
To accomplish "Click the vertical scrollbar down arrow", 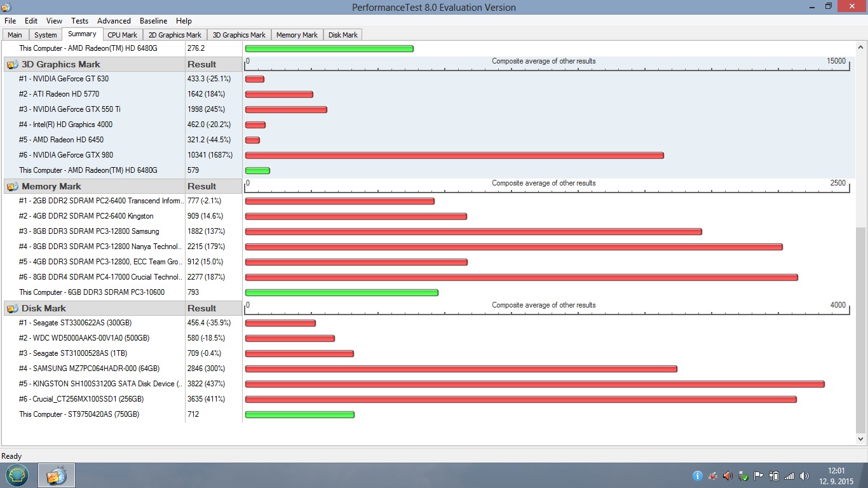I will point(861,438).
